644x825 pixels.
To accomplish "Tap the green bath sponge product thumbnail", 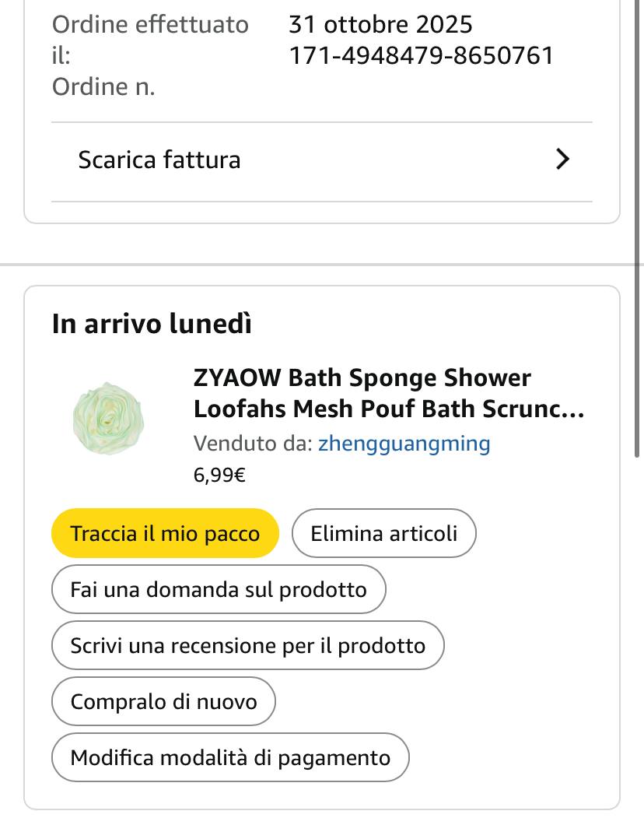I will point(109,419).
